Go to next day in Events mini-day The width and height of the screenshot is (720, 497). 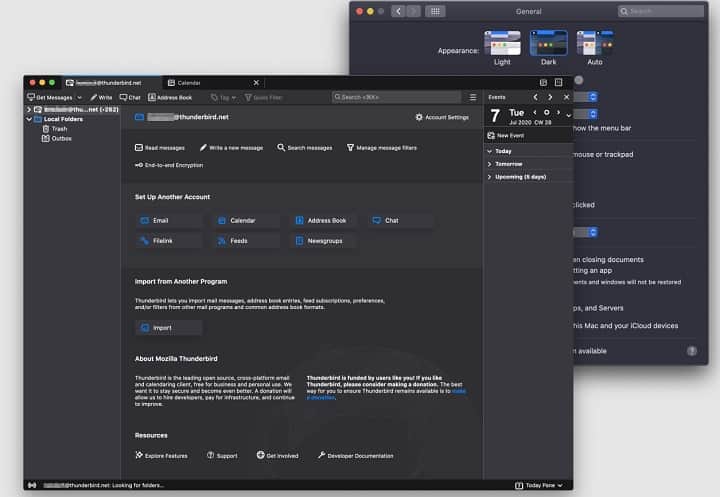pos(558,112)
